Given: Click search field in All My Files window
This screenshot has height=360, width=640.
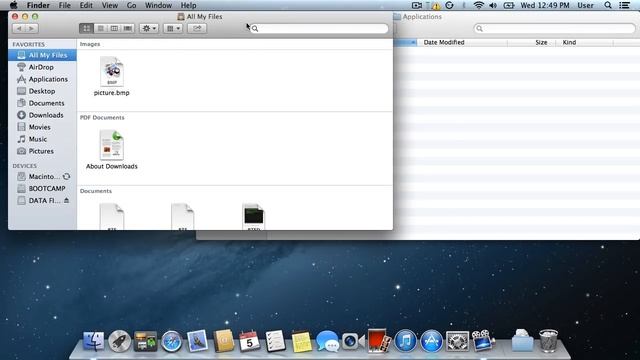Looking at the screenshot, I should pyautogui.click(x=319, y=28).
